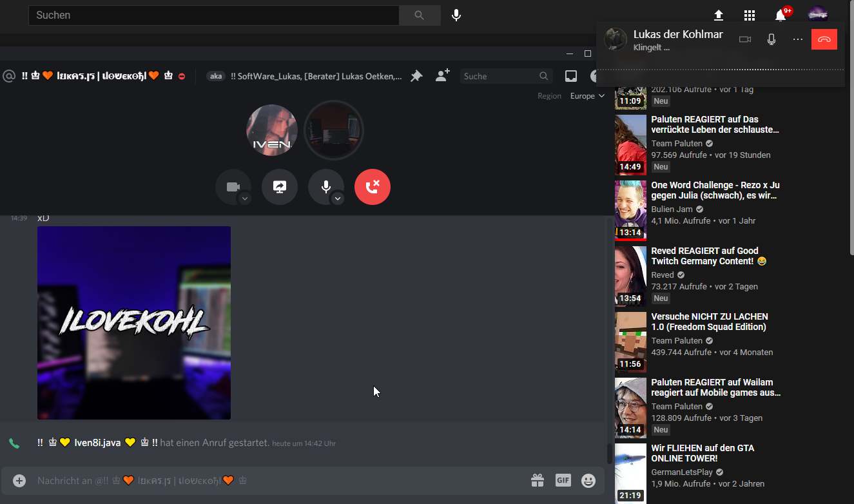This screenshot has height=504, width=854.
Task: Open the Discord inbox icon
Action: [570, 76]
